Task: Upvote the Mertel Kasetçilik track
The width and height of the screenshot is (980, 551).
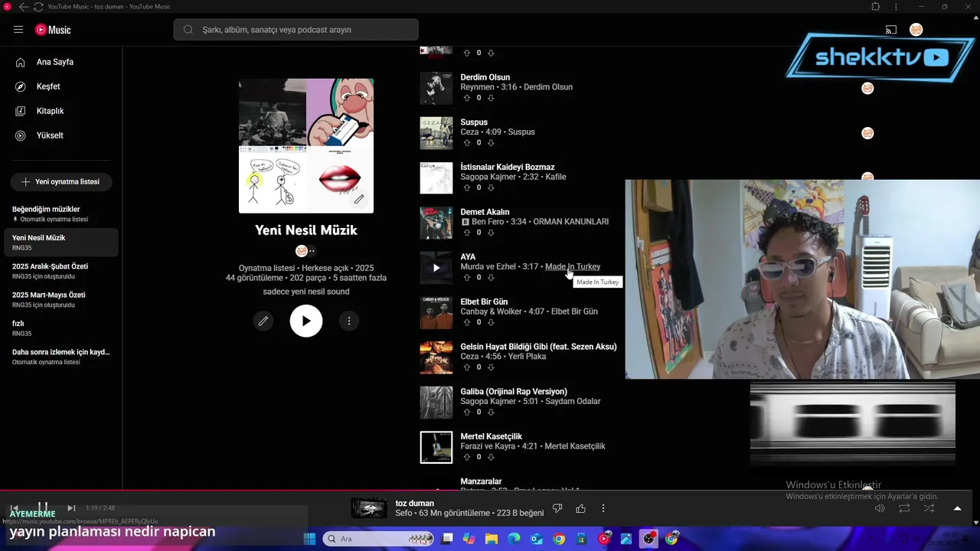Action: pos(467,457)
